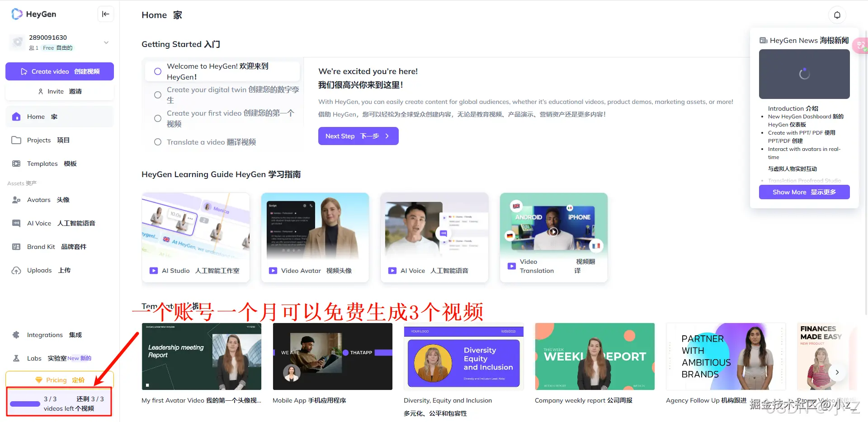Show more HeyGen News items
The width and height of the screenshot is (868, 422).
804,192
